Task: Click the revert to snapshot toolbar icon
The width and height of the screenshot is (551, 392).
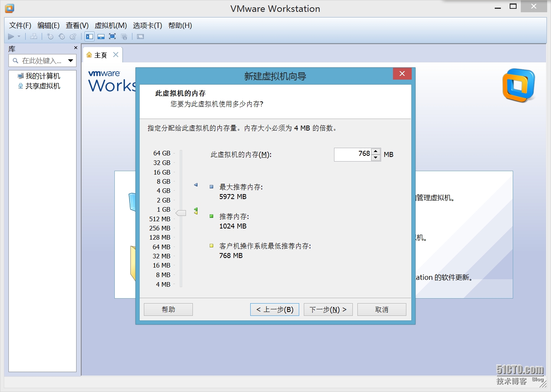Action: click(x=62, y=36)
